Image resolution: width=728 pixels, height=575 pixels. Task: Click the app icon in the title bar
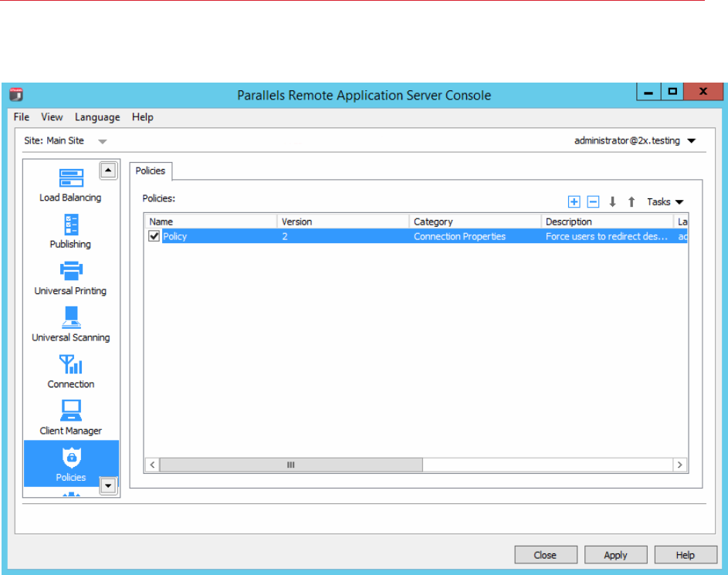(x=16, y=94)
